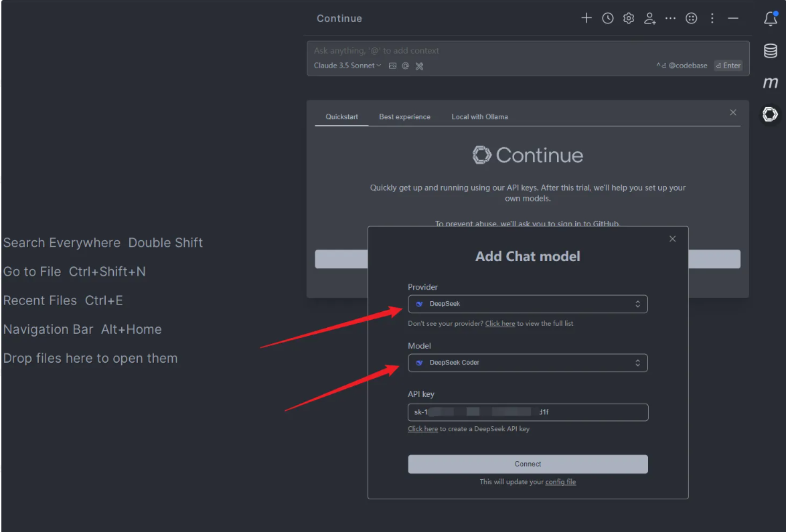This screenshot has height=532, width=786.
Task: Open Continue plugin sidebar icon
Action: pyautogui.click(x=770, y=114)
